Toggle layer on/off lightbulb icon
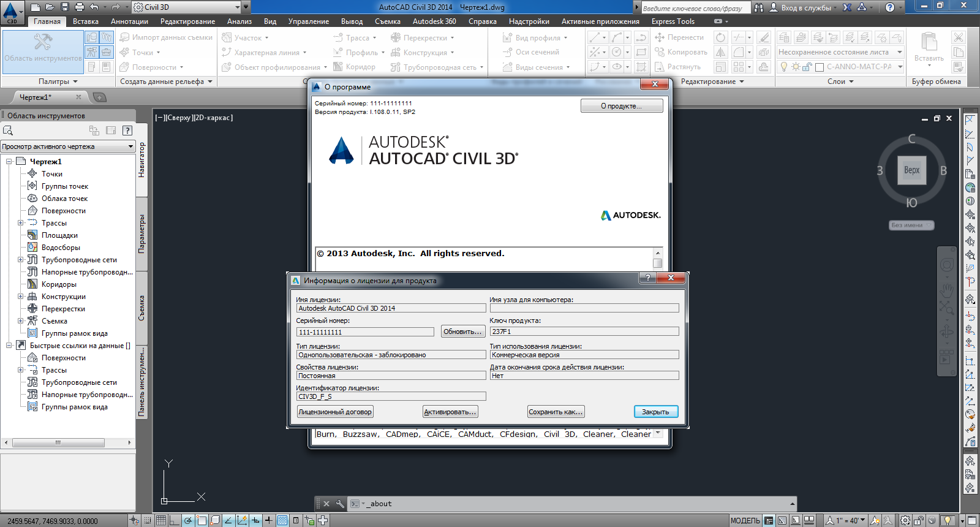 tap(784, 67)
